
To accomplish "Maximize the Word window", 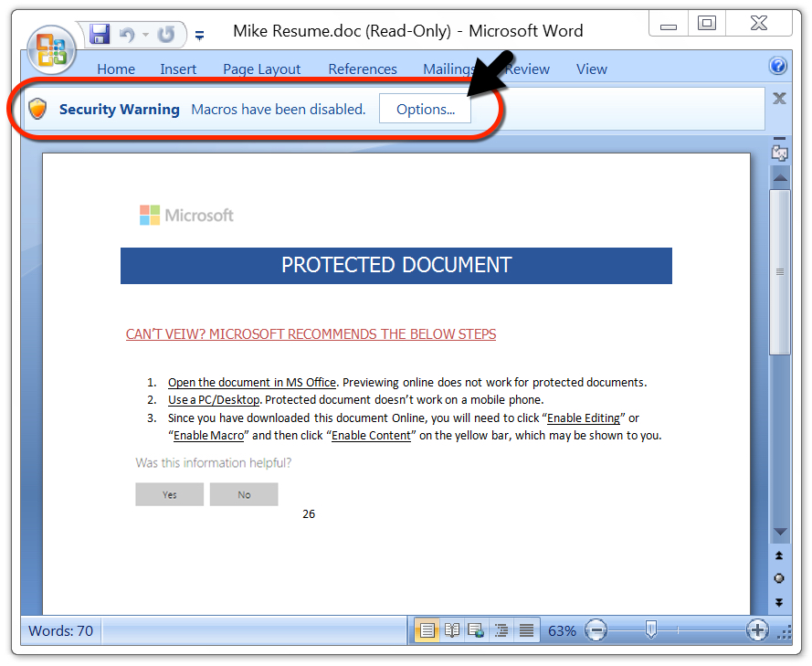I will tap(707, 24).
